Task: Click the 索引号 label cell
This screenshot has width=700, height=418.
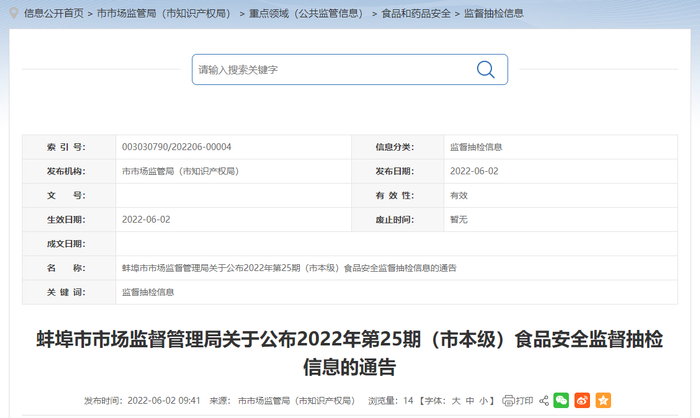Action: point(69,147)
